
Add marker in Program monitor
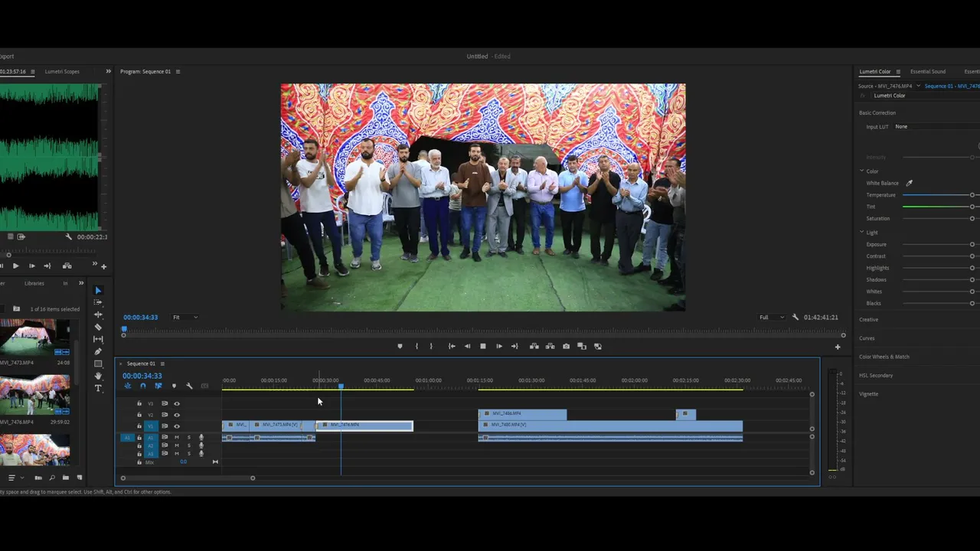pyautogui.click(x=400, y=347)
